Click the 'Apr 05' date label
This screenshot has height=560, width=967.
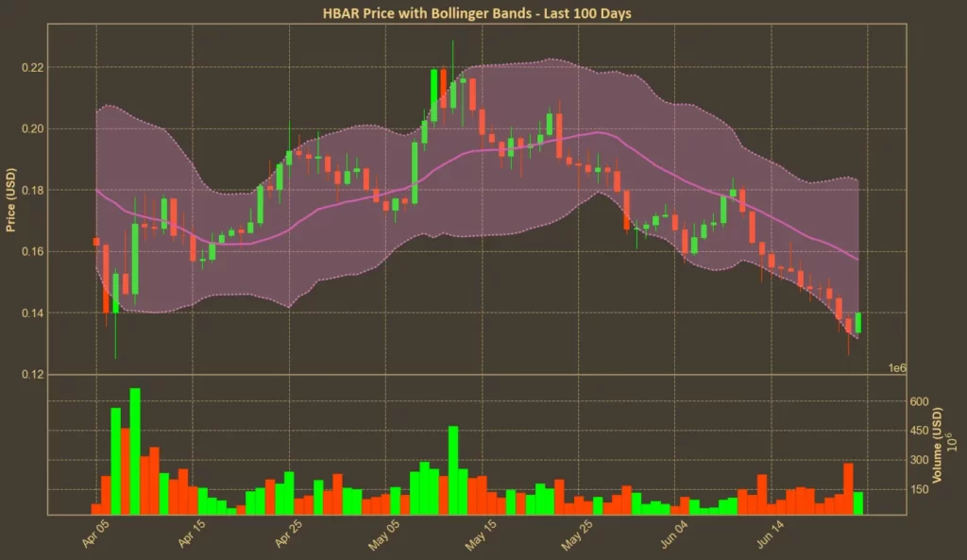tap(95, 534)
